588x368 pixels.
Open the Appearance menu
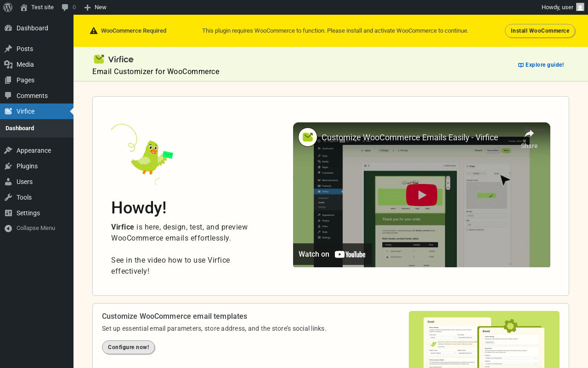(x=34, y=150)
